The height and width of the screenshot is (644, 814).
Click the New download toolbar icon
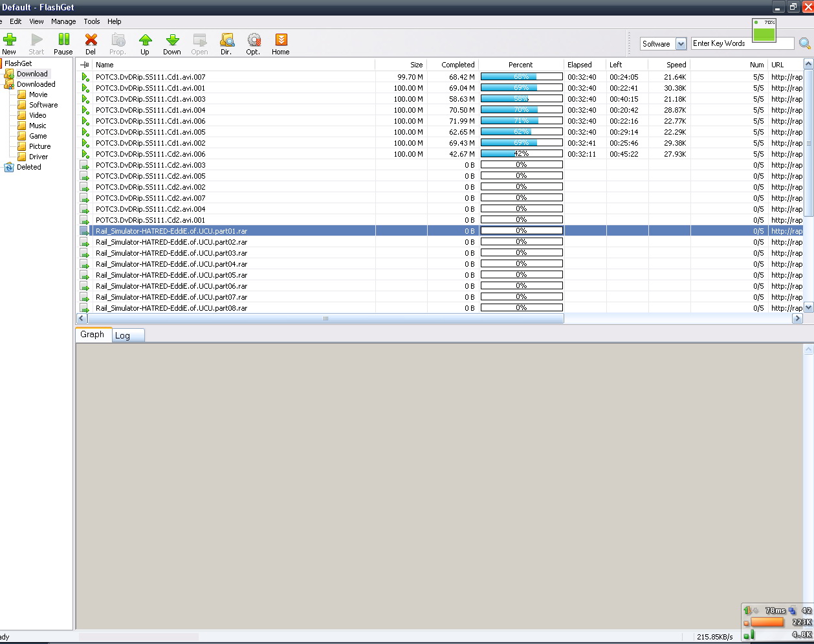tap(10, 40)
